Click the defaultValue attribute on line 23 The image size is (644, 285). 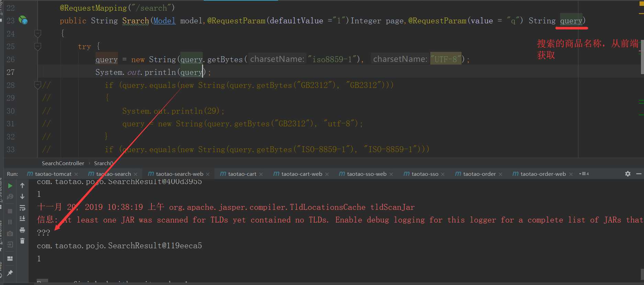(x=297, y=21)
